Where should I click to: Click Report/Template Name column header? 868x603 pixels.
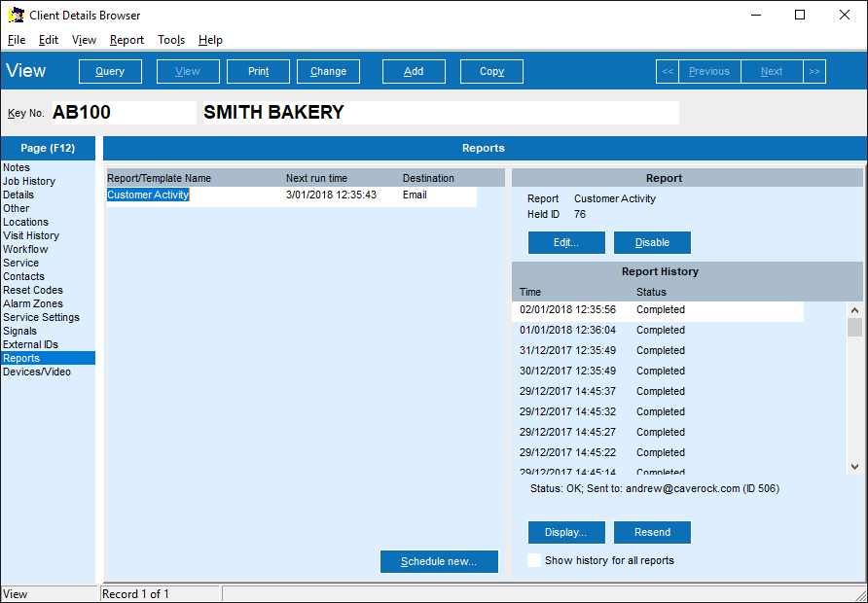click(x=160, y=178)
